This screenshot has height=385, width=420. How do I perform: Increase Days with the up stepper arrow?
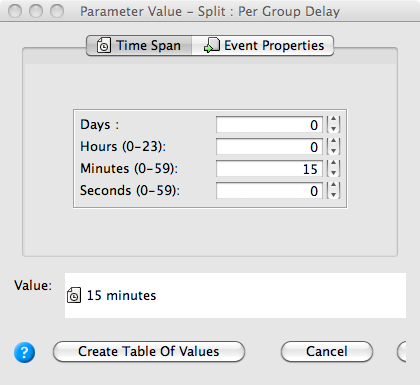333,120
